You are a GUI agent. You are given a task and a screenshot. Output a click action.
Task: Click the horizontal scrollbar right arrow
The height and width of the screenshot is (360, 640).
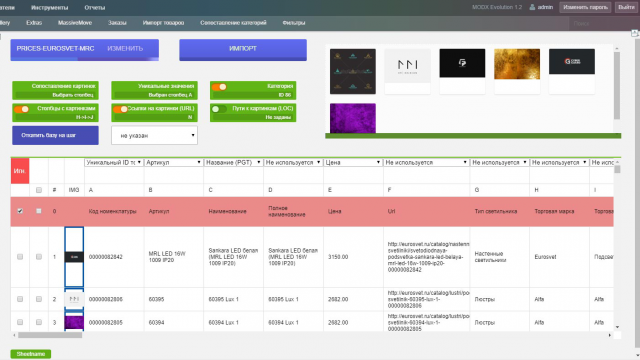pos(610,335)
